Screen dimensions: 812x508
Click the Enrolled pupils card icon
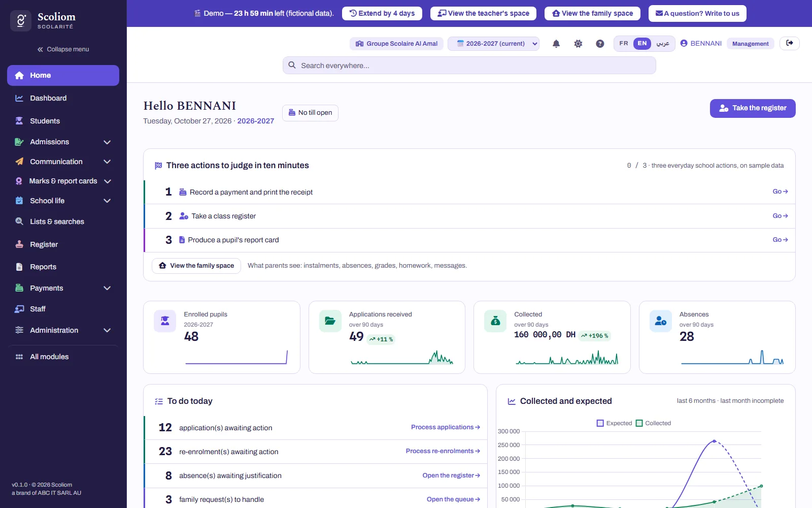pos(165,321)
